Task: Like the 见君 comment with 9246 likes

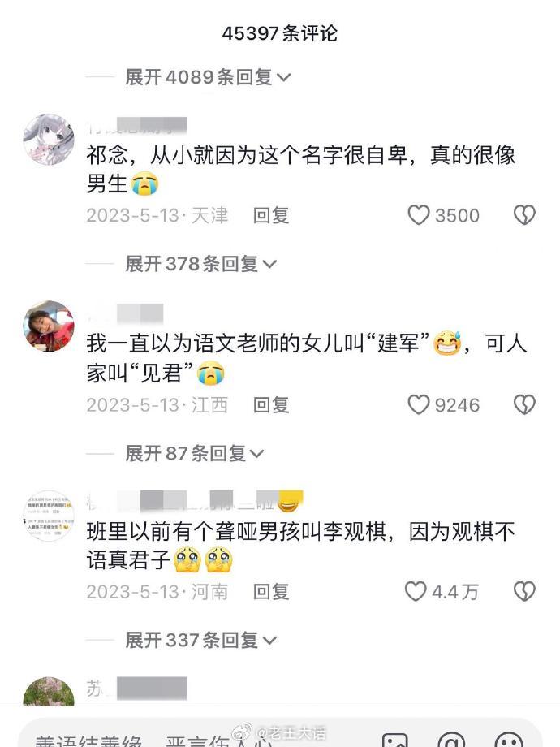Action: coord(419,405)
